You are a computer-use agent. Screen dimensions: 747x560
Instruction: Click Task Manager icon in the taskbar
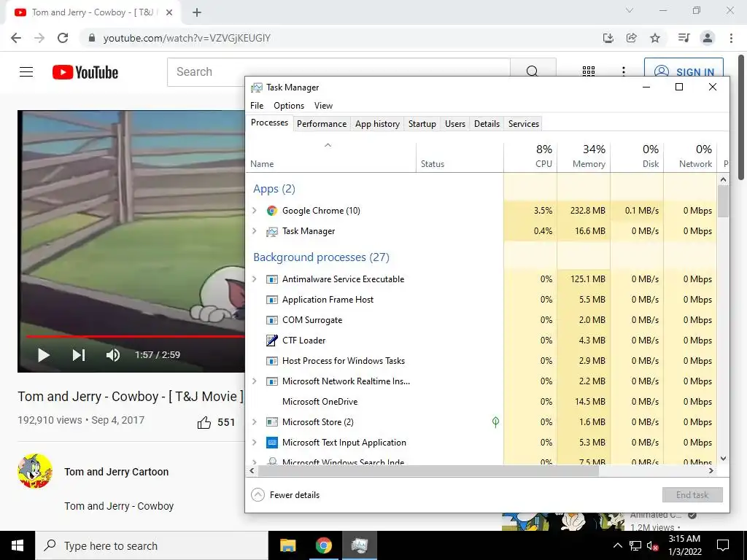coord(359,545)
